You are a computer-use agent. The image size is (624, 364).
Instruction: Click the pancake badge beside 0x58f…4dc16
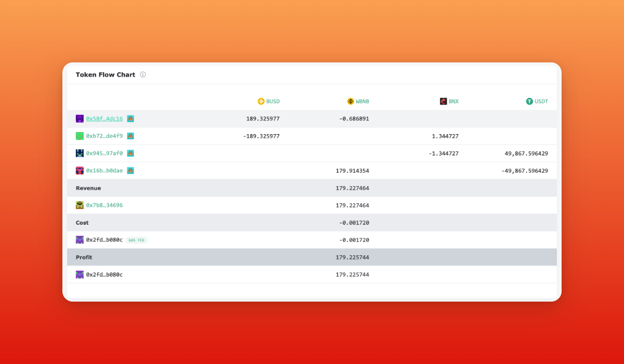(131, 119)
